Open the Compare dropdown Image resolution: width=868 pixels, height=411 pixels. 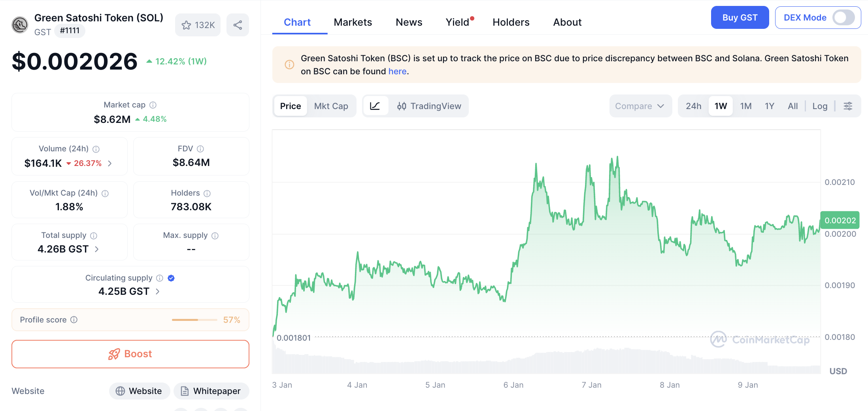(x=640, y=106)
